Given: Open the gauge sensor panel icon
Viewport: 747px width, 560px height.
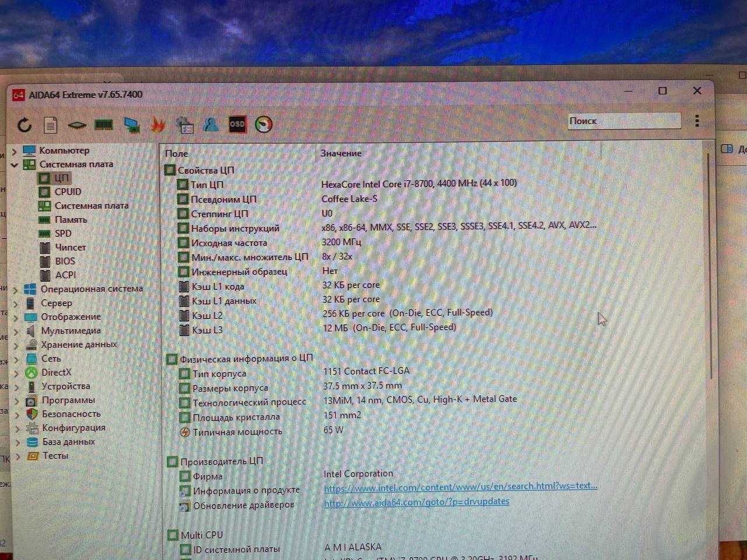Looking at the screenshot, I should click(x=264, y=124).
